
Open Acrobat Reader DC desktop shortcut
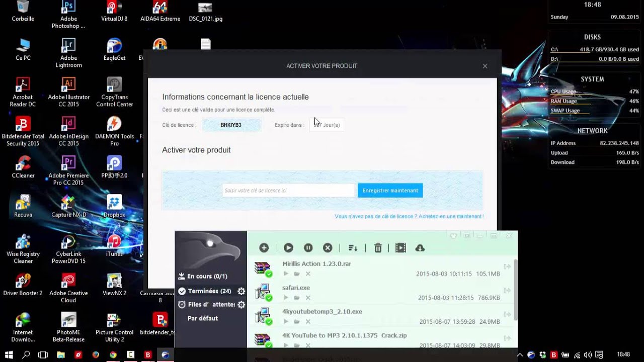tap(23, 92)
